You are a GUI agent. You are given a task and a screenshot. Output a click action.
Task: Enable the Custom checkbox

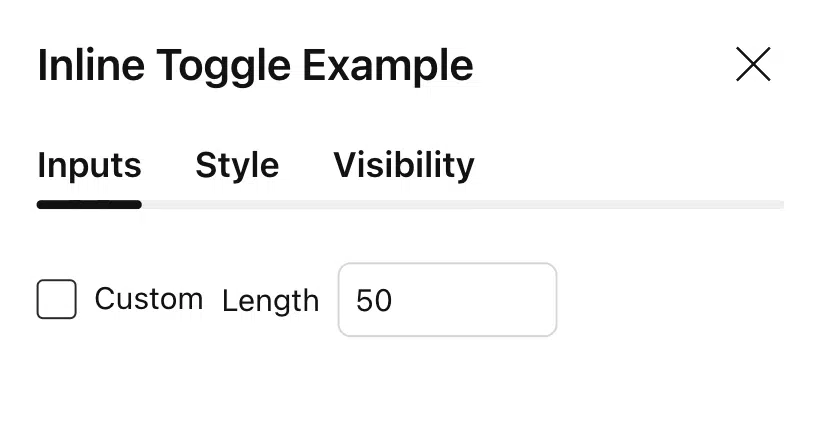point(57,299)
